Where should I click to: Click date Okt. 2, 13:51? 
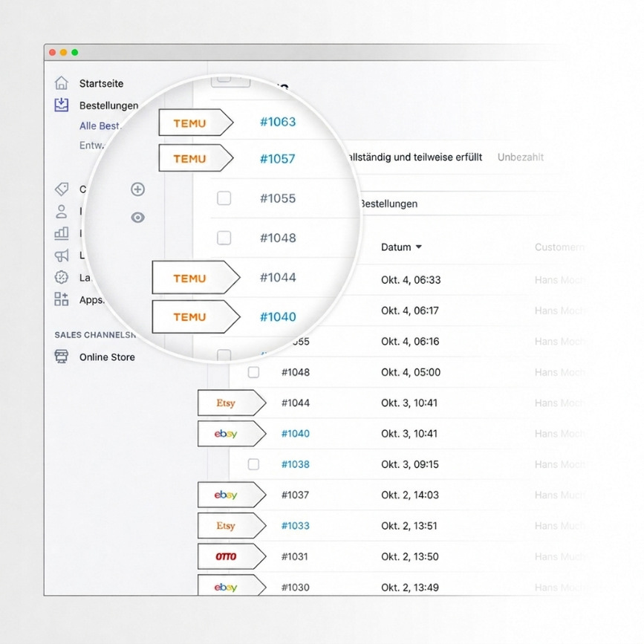coord(409,526)
